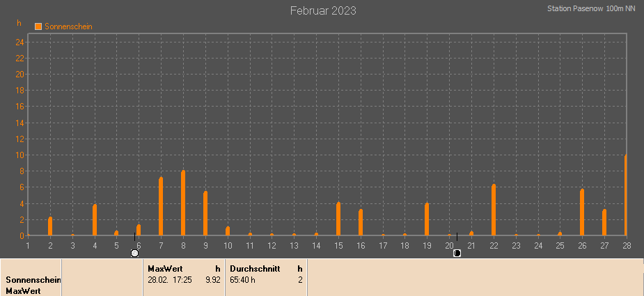Click the orange Sonnenschein legend swatch
This screenshot has width=644, height=296.
38,26
